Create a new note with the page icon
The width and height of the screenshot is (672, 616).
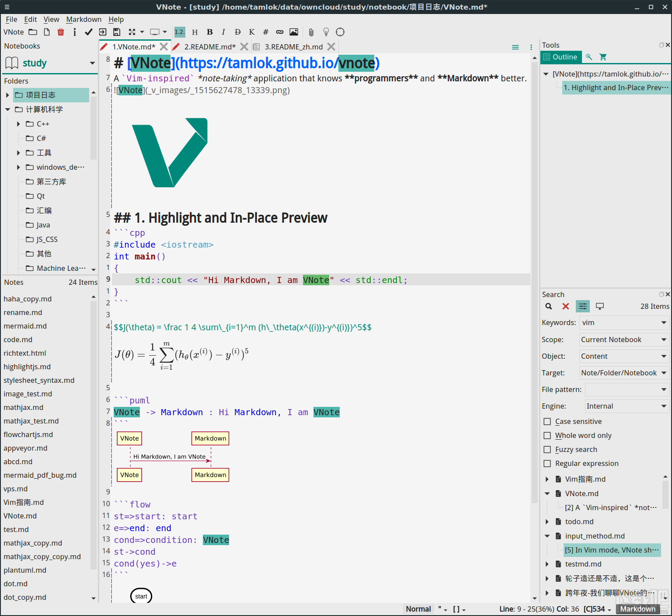pyautogui.click(x=47, y=32)
